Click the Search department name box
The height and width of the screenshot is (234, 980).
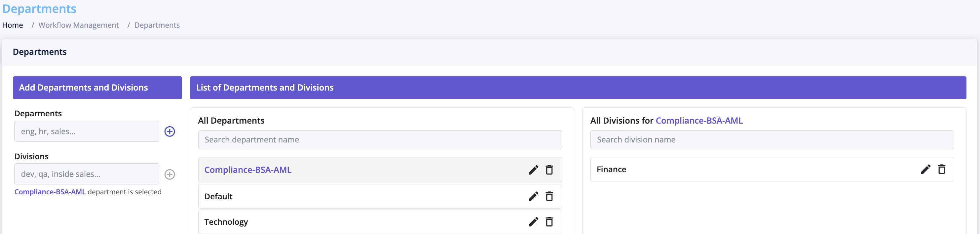pyautogui.click(x=380, y=140)
